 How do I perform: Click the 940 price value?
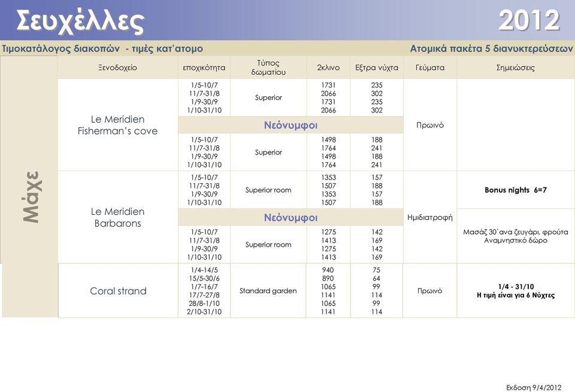click(x=328, y=270)
